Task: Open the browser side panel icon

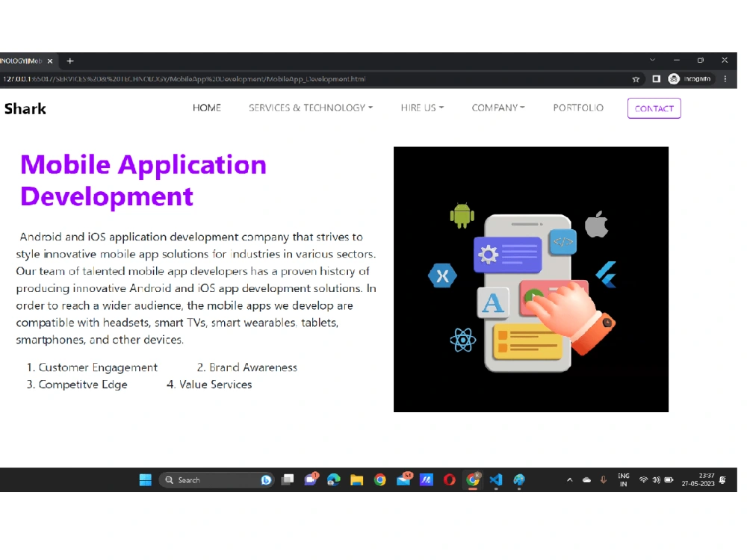Action: click(656, 79)
